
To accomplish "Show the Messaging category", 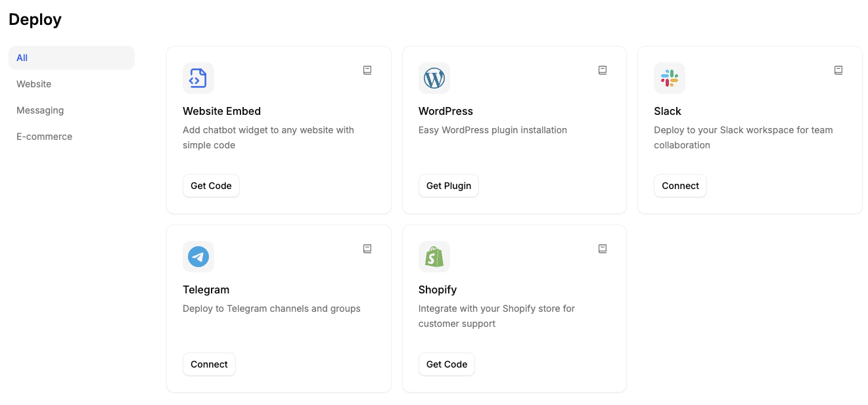I will pos(40,110).
